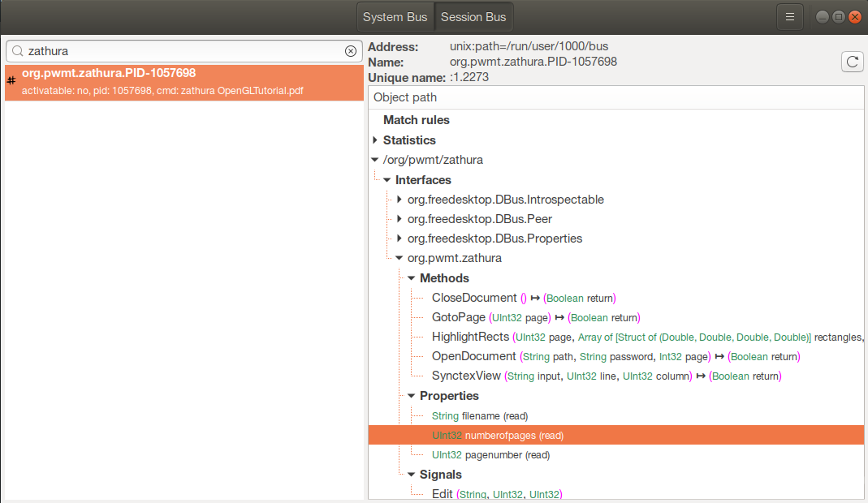The height and width of the screenshot is (503, 868).
Task: Click the Methods label
Action: point(444,277)
